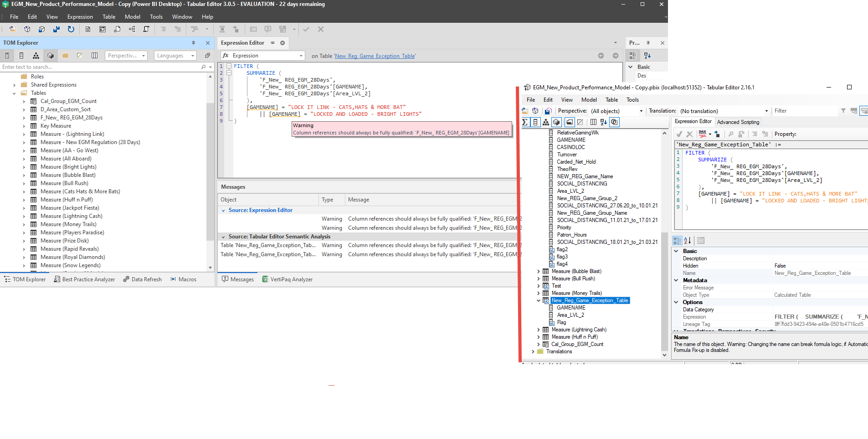Switch to the Advanced Scripting tab
Screen dimensions: 868x439
738,122
